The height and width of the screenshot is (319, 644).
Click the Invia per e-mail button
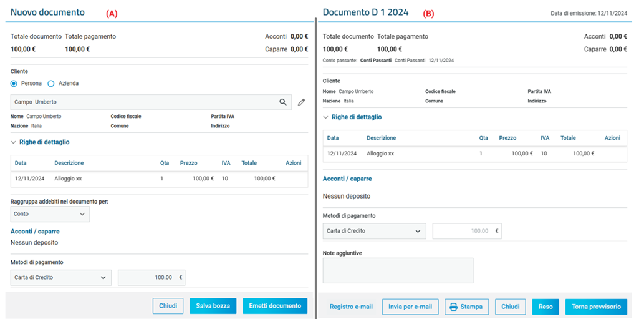[410, 307]
